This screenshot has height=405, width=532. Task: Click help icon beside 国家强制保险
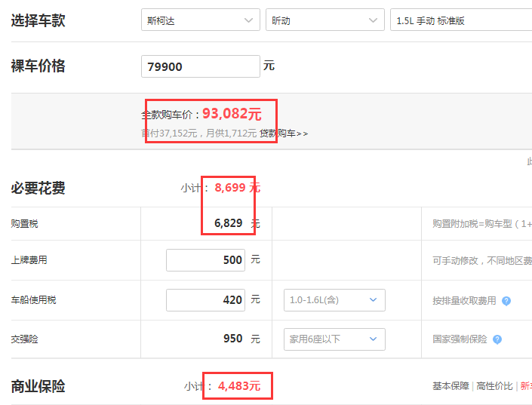[x=497, y=339]
